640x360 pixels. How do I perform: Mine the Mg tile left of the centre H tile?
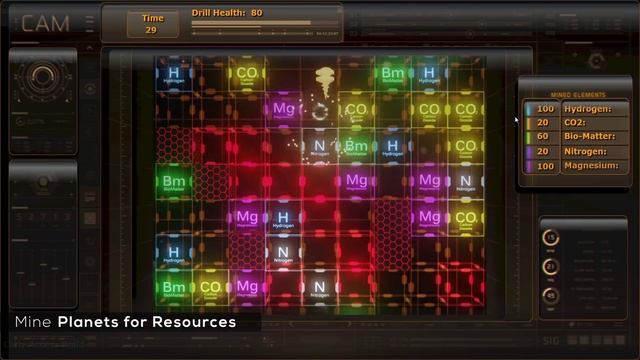tap(247, 218)
